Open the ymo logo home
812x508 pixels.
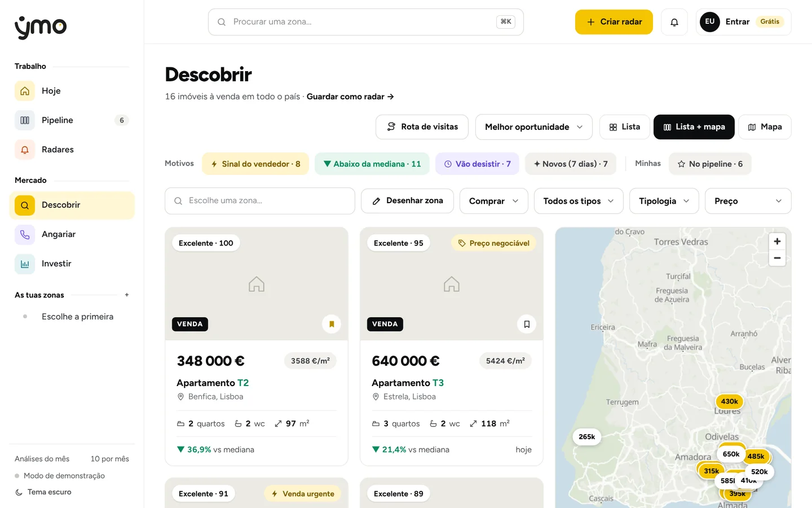point(41,27)
